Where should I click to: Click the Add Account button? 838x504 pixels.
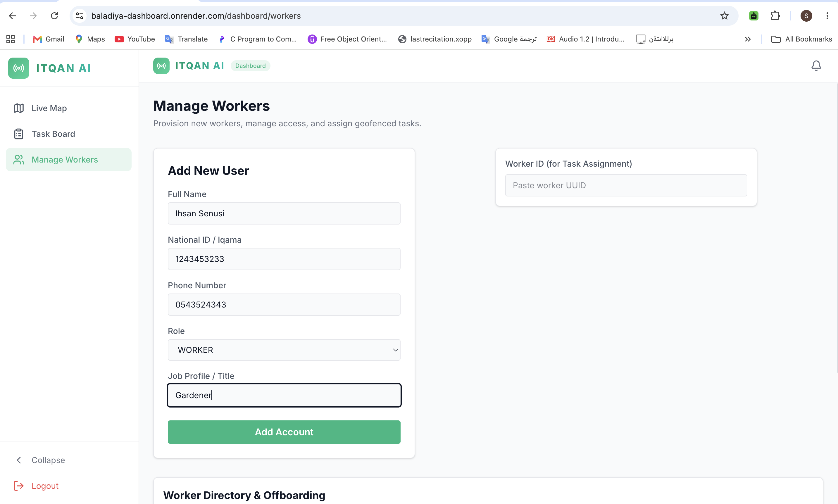pyautogui.click(x=284, y=432)
